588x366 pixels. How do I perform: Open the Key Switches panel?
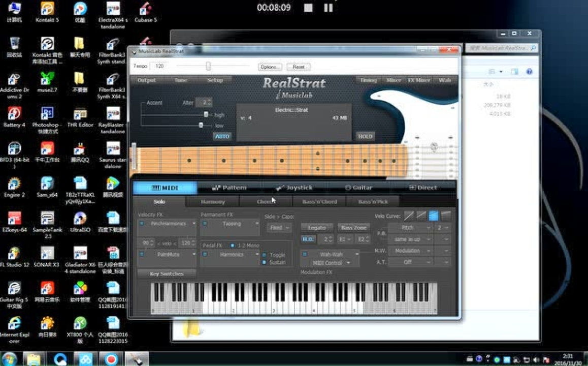pyautogui.click(x=167, y=273)
